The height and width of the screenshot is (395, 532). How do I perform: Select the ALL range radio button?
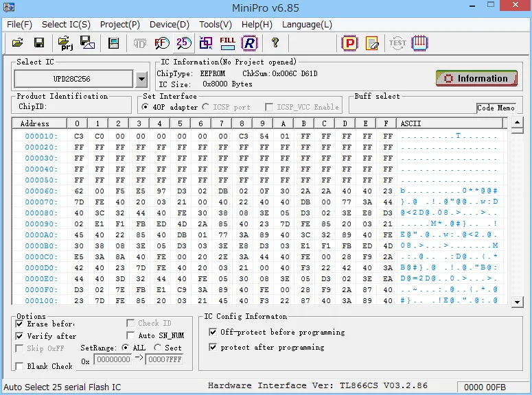point(125,348)
